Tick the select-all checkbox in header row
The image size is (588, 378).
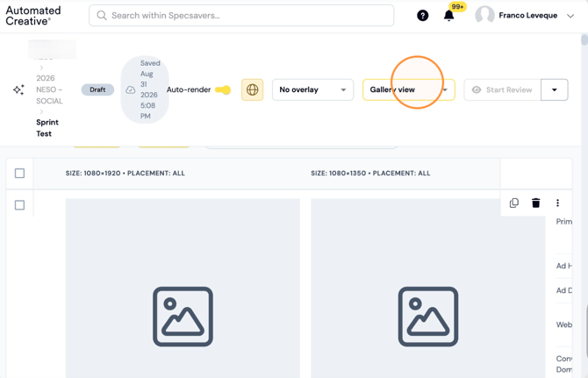click(x=19, y=173)
